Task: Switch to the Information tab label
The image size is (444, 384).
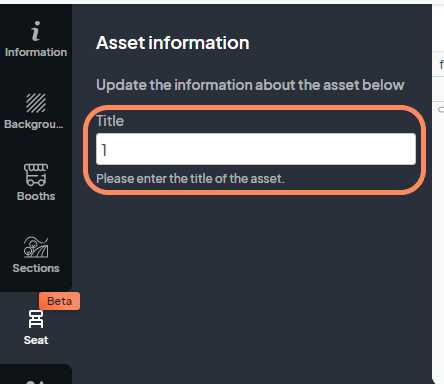Action: click(36, 52)
